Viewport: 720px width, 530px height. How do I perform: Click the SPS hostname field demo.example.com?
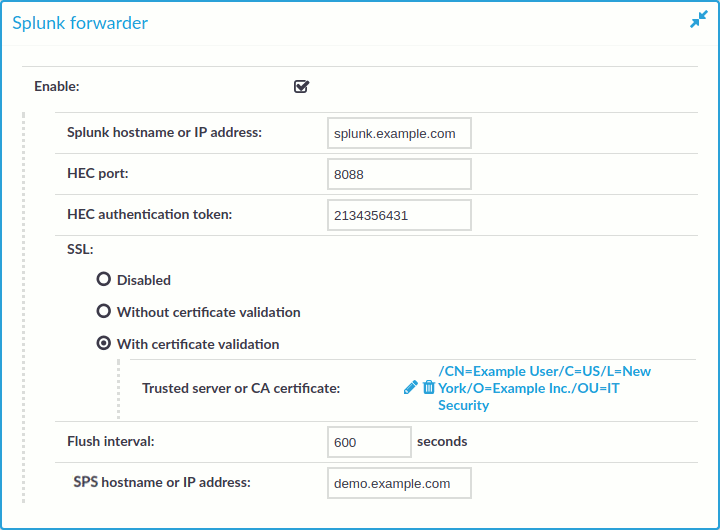coord(399,483)
